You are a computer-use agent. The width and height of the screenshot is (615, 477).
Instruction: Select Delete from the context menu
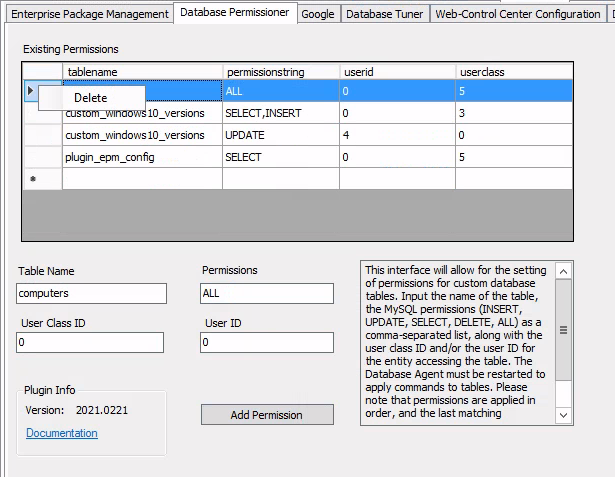click(91, 98)
